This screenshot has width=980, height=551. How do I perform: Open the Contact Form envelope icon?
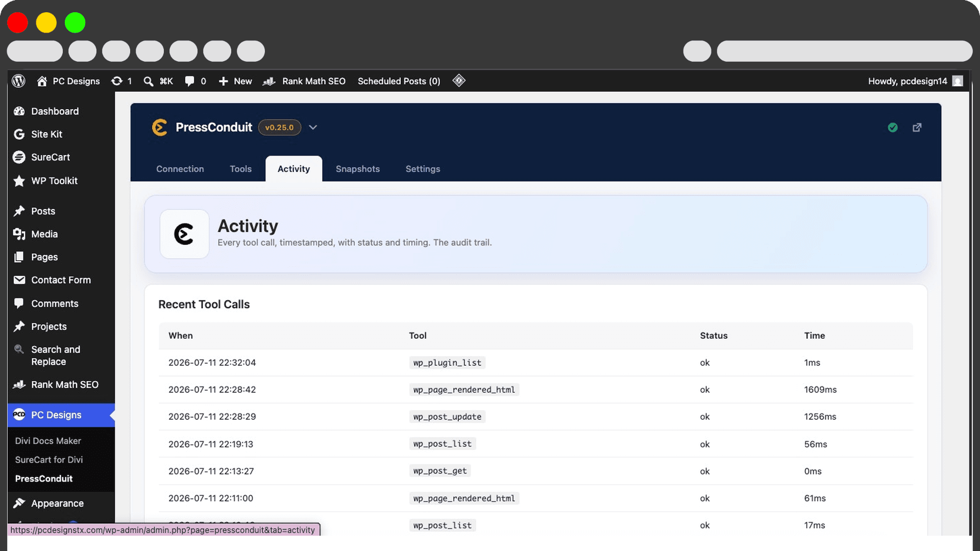tap(19, 280)
